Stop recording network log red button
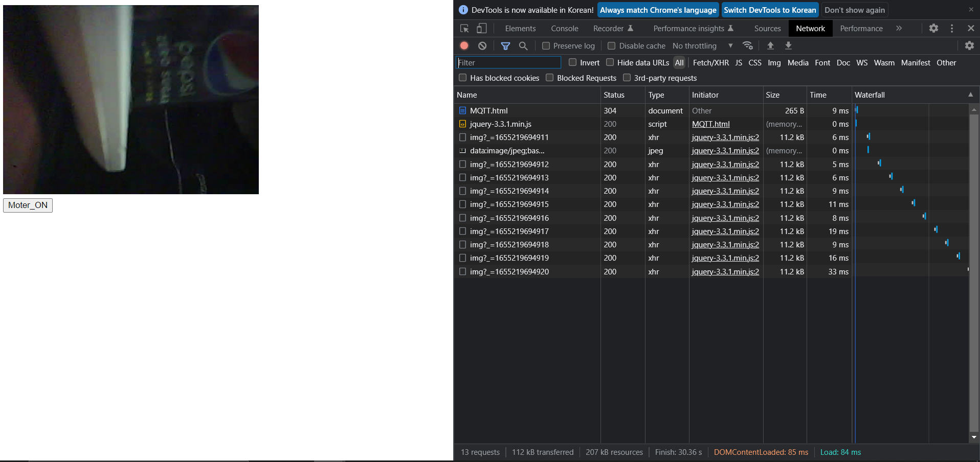The width and height of the screenshot is (980, 462). pos(464,45)
